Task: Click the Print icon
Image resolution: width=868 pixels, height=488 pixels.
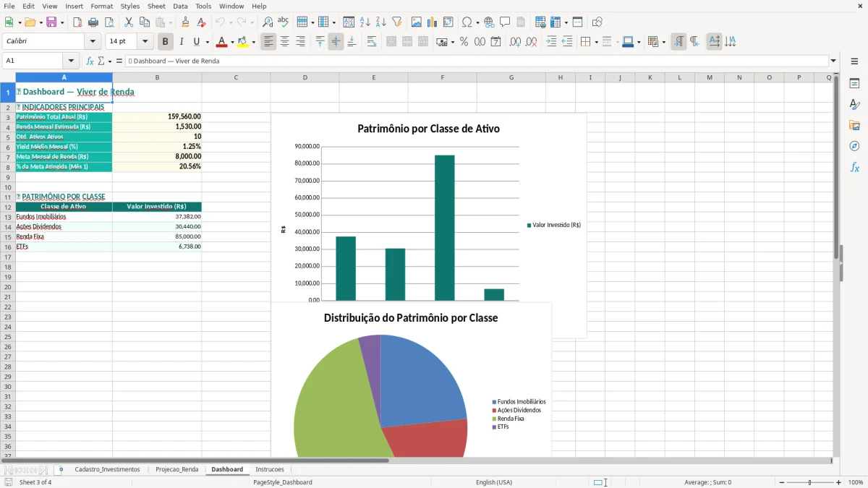Action: (x=93, y=22)
